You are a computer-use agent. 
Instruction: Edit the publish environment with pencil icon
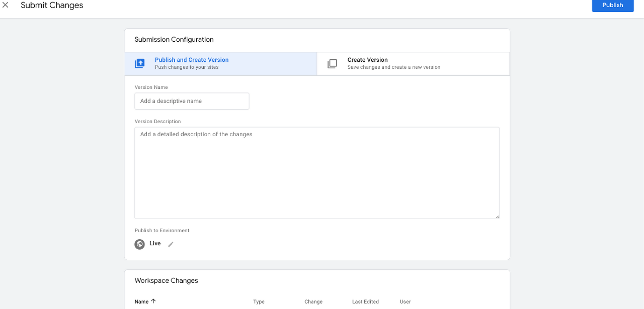pos(171,244)
